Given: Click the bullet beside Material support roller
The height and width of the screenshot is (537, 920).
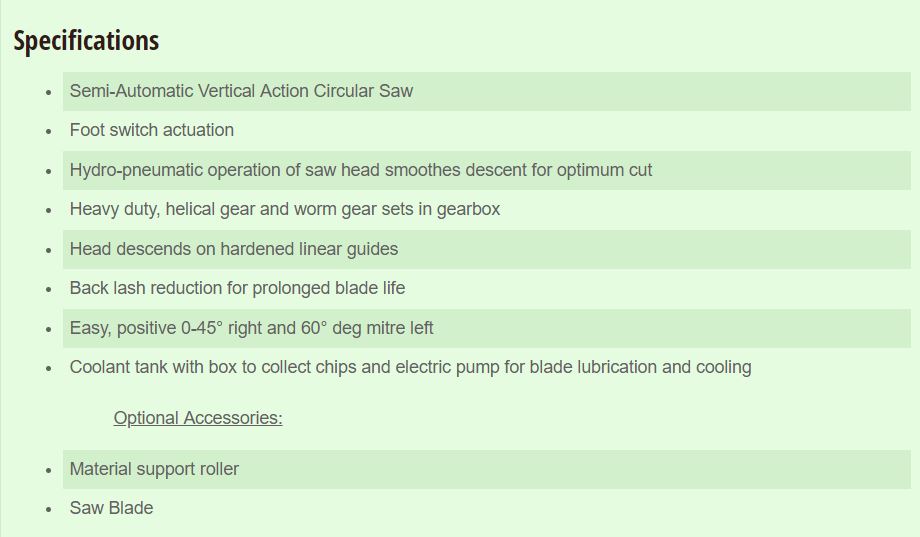Looking at the screenshot, I should tap(49, 471).
